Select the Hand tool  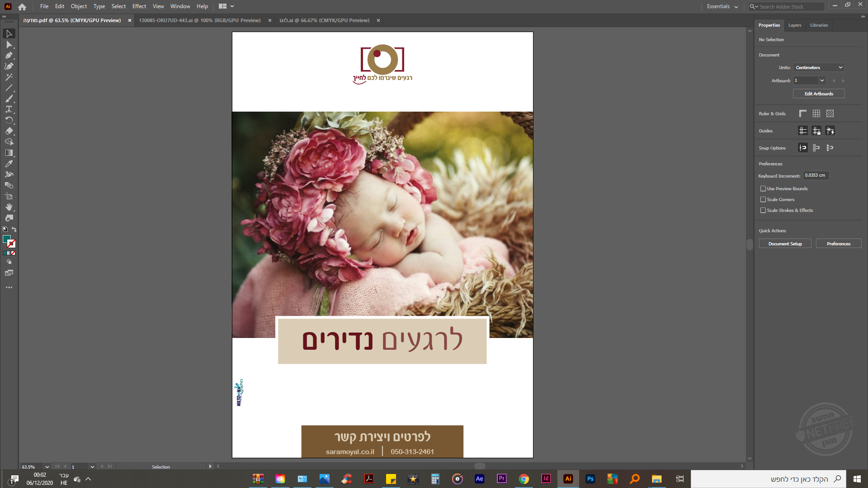pos(9,207)
